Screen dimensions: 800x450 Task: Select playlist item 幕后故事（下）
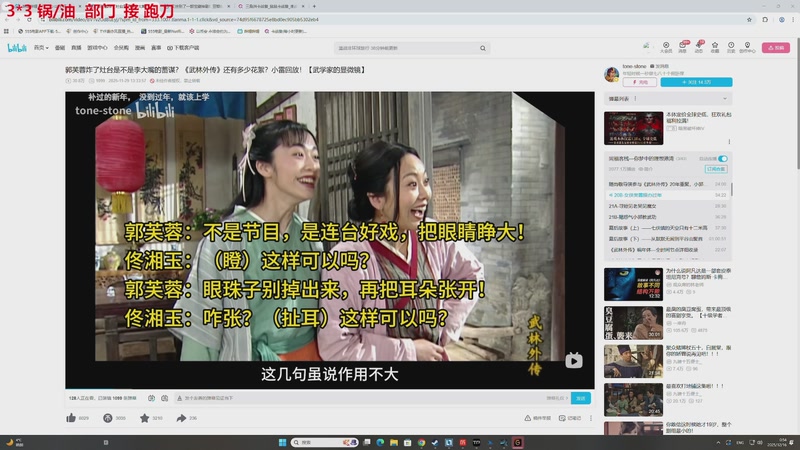coord(667,239)
